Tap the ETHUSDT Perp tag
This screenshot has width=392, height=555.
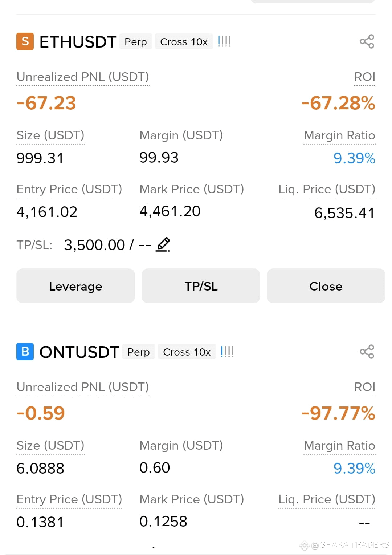(136, 42)
